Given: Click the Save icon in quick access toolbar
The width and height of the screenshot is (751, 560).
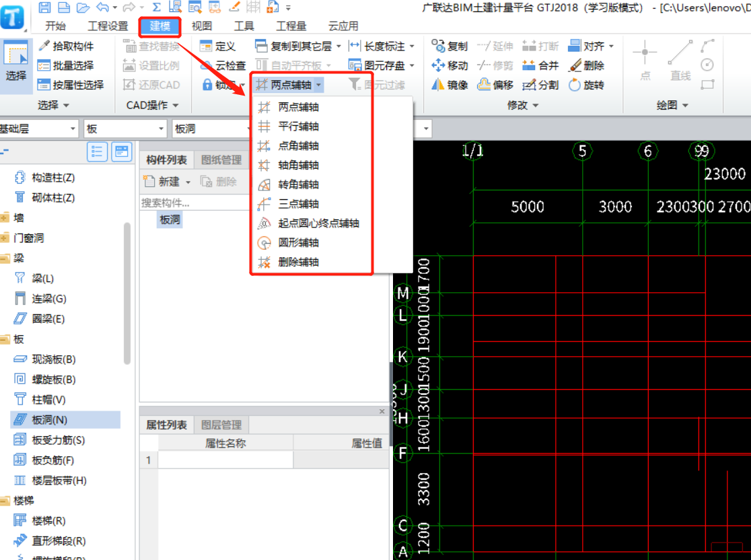Looking at the screenshot, I should pyautogui.click(x=44, y=7).
